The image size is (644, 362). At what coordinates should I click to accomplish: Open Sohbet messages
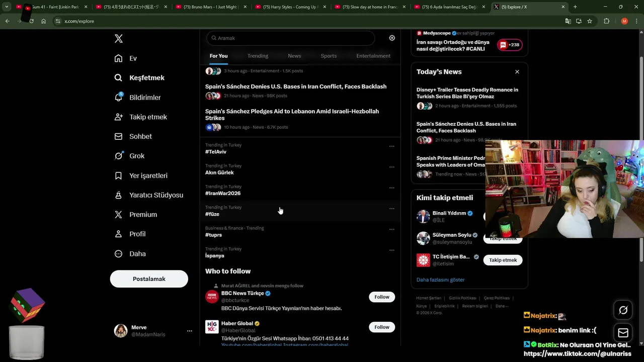tap(133, 136)
